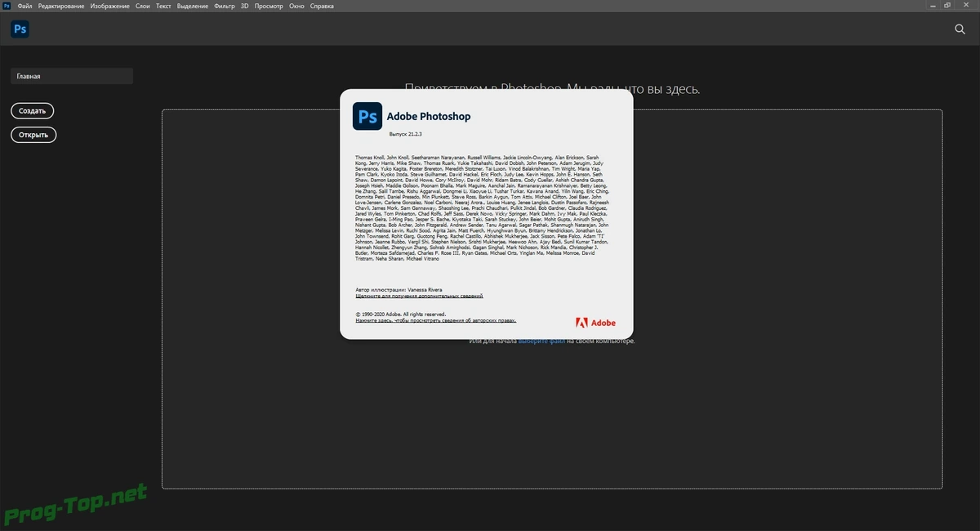
Task: Click the Ps logo in About dialog
Action: click(x=367, y=116)
